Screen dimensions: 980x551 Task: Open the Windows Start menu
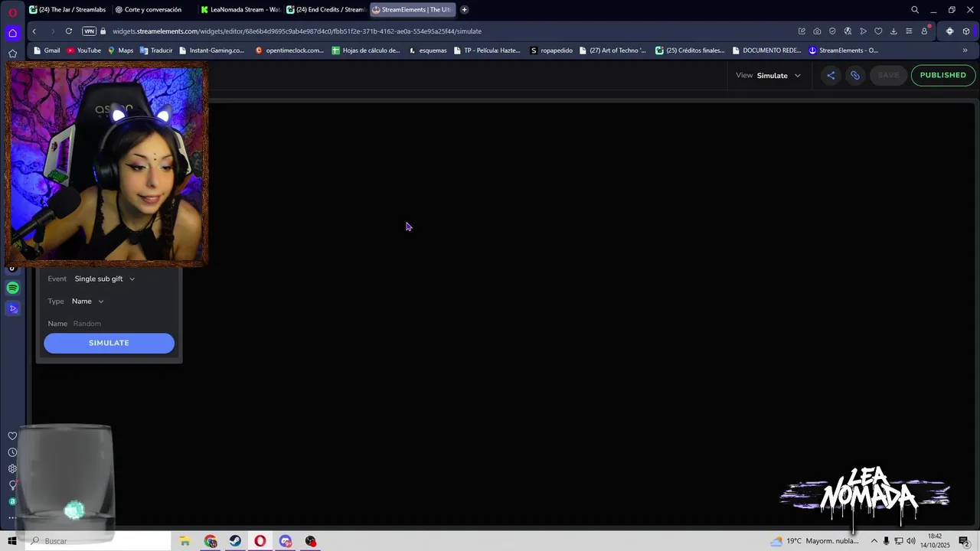(12, 541)
